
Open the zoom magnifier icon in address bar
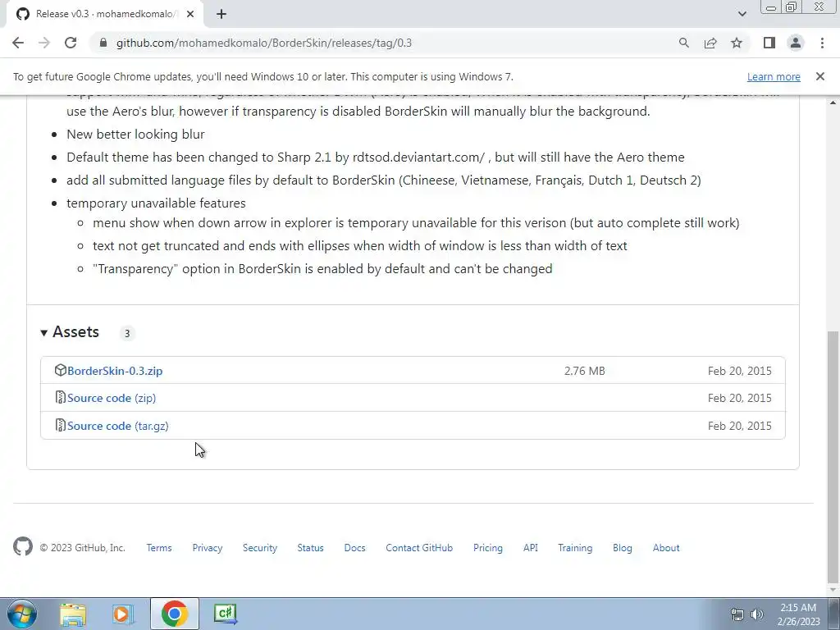pyautogui.click(x=683, y=43)
